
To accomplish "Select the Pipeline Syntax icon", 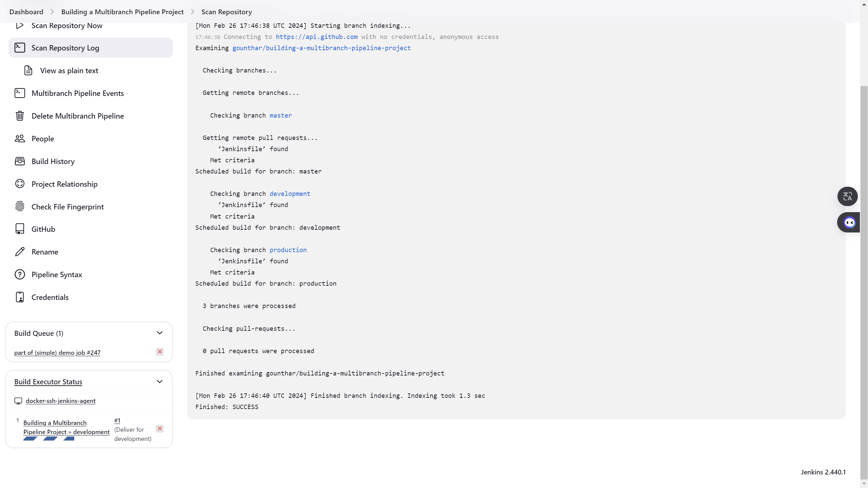I will click(20, 274).
